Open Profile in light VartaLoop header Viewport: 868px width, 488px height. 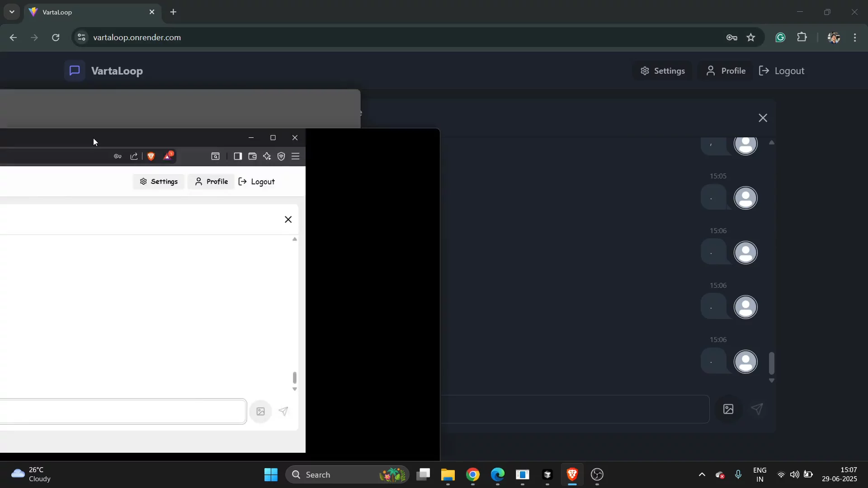211,182
